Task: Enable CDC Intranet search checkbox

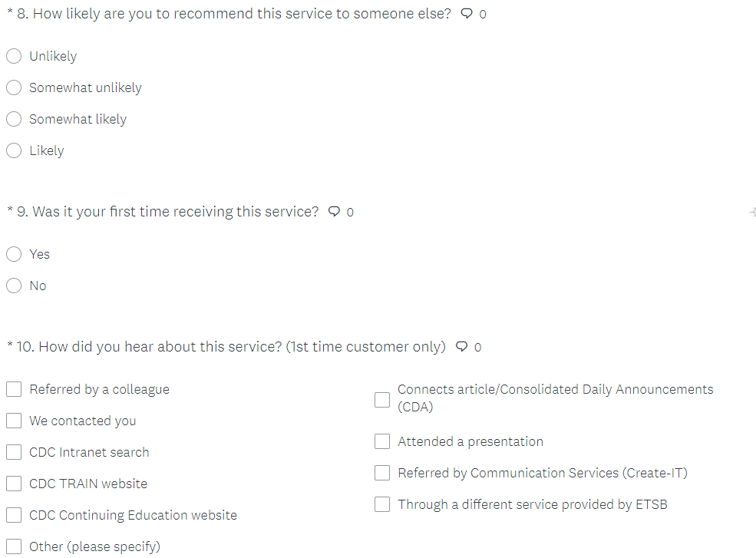Action: coord(14,452)
